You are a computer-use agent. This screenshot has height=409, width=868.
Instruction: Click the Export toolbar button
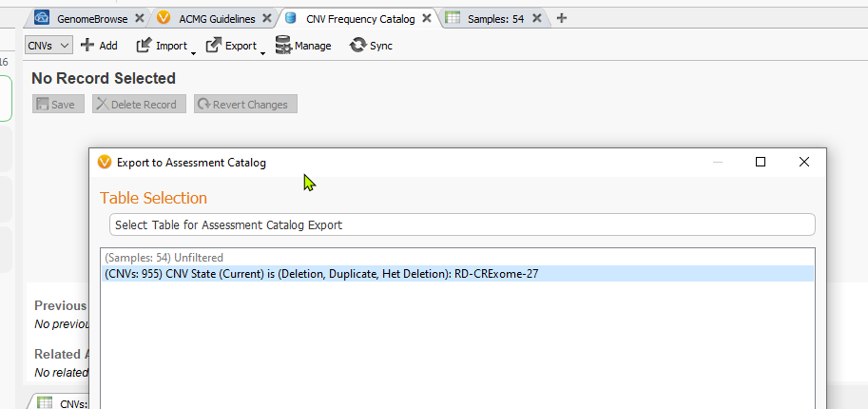point(231,46)
